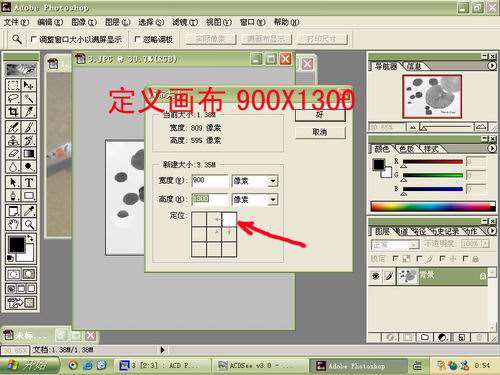This screenshot has width=500, height=375.
Task: Select the Eraser tool
Action: (13, 154)
